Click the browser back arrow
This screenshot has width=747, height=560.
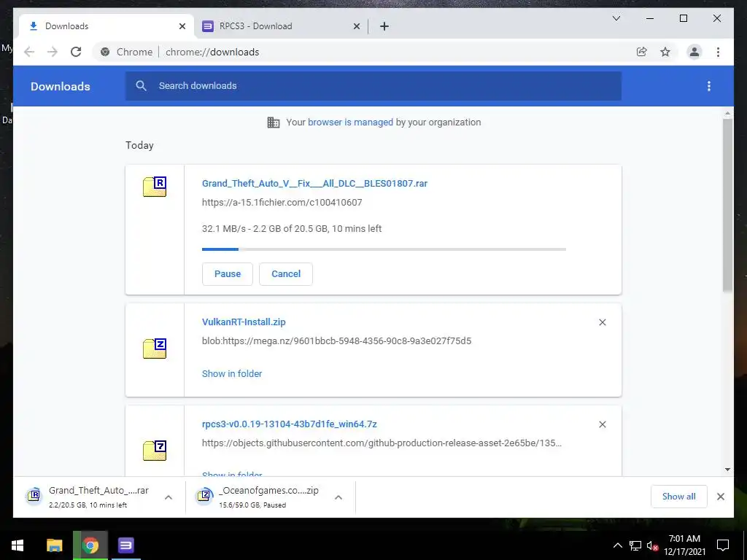click(x=29, y=52)
